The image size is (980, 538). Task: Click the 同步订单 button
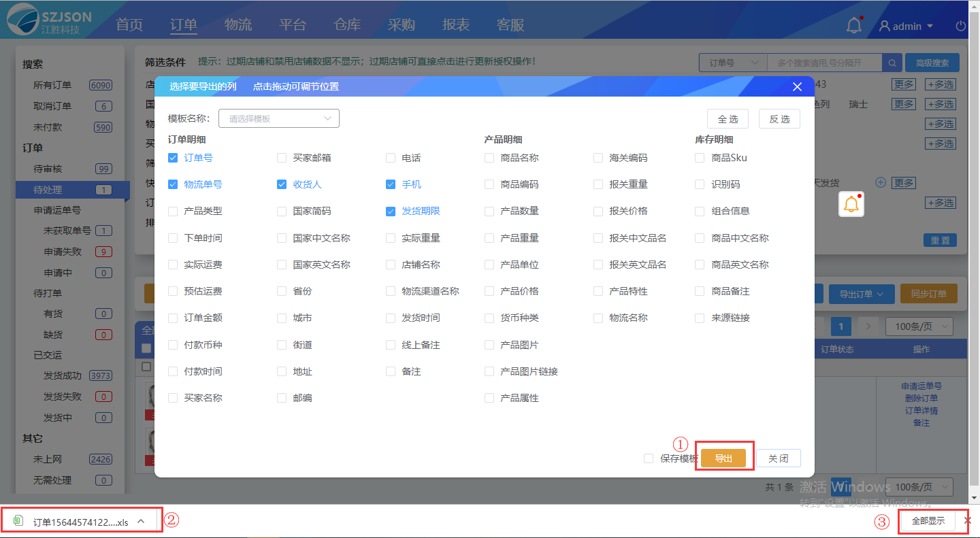coord(929,294)
